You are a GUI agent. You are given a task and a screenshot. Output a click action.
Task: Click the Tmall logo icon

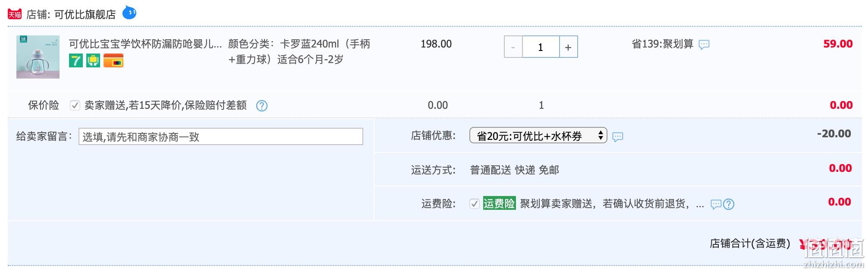[15, 14]
